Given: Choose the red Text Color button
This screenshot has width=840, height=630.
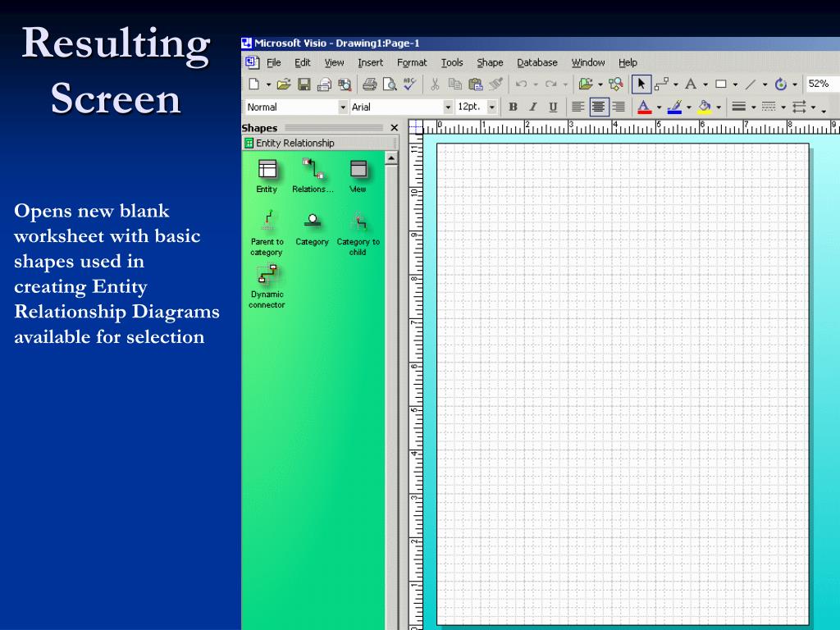Looking at the screenshot, I should (x=644, y=107).
